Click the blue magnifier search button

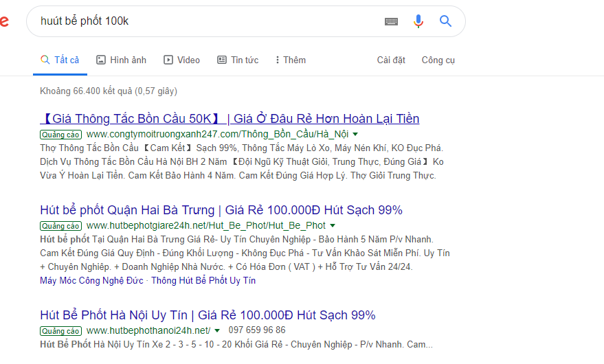[445, 21]
